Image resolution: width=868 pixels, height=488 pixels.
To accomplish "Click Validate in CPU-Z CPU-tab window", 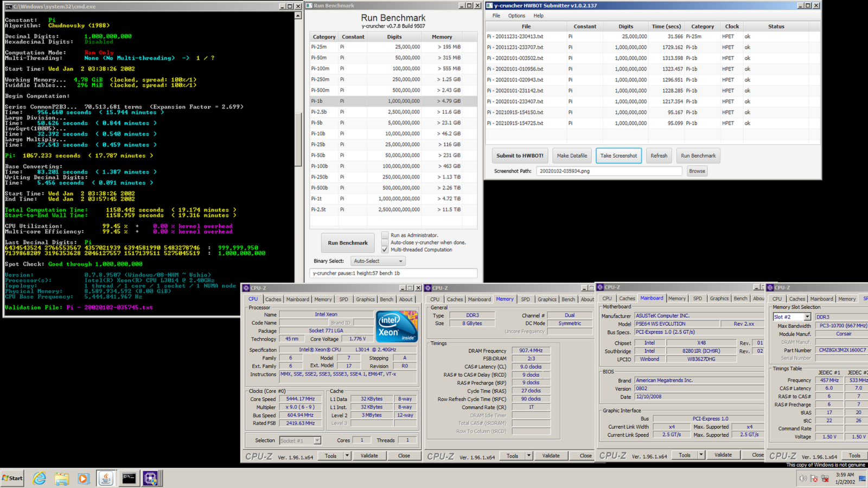I will click(x=369, y=456).
